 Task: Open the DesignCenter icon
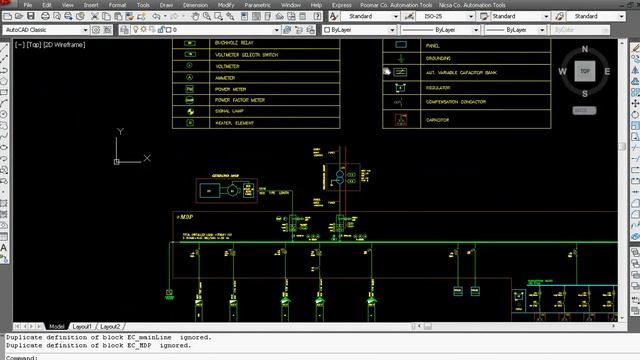[256, 16]
